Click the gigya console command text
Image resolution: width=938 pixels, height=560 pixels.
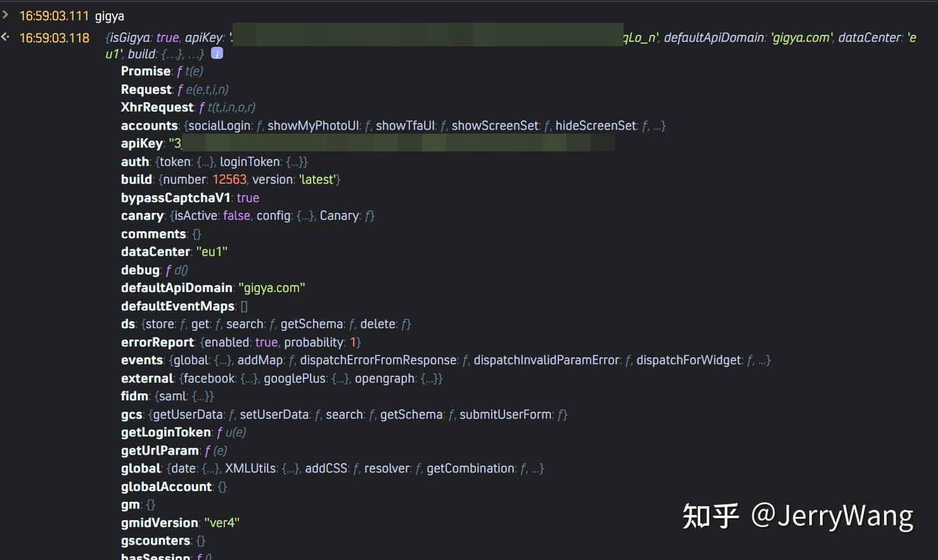pos(109,16)
